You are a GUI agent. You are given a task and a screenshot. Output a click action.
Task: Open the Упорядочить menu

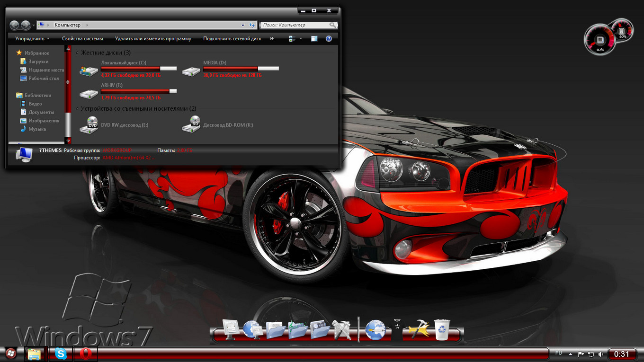[32, 39]
